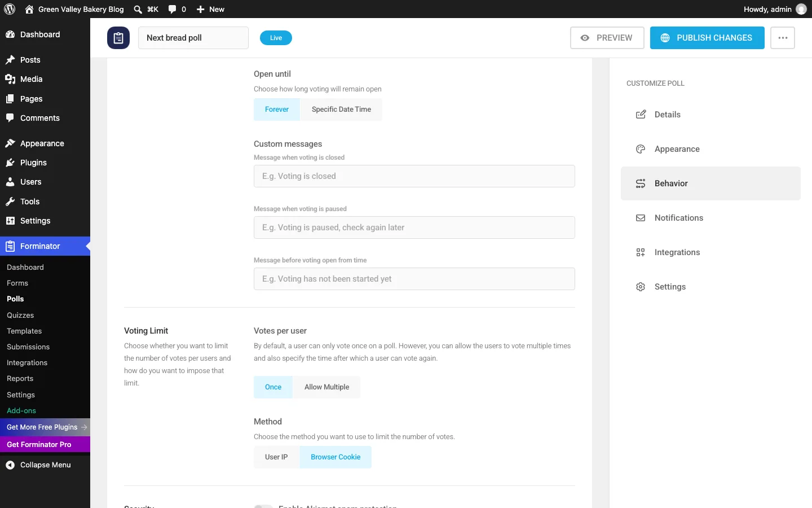
Task: Click the plus icon for New content
Action: (200, 9)
